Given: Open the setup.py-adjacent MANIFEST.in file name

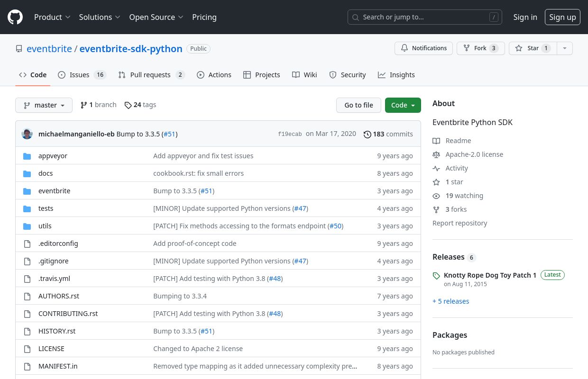Looking at the screenshot, I should click(58, 366).
